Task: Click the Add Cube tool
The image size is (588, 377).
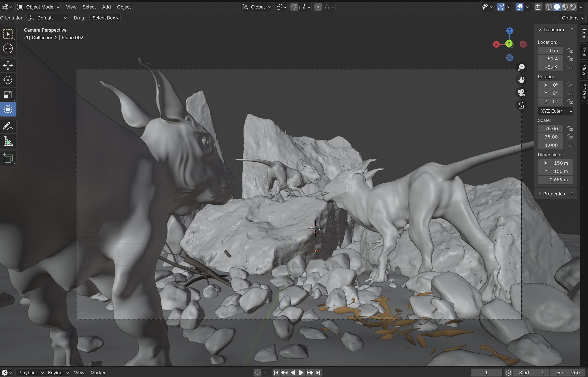Action: (8, 158)
